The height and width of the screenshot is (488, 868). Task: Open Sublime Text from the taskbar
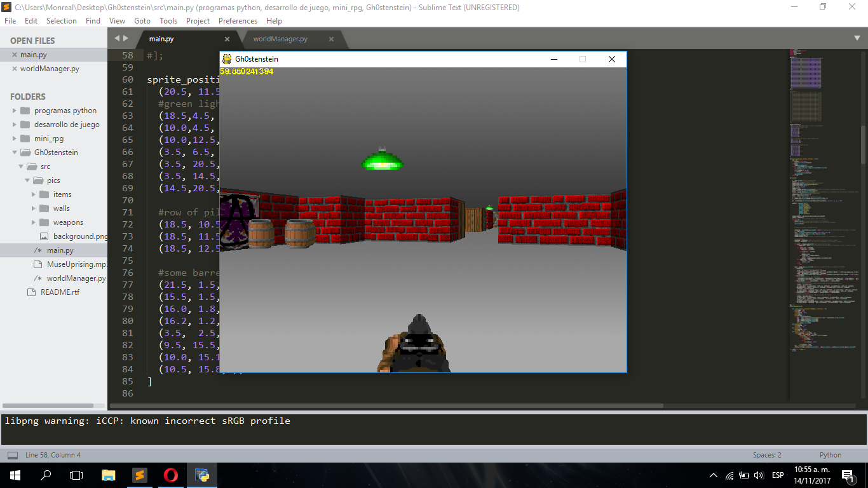tap(139, 475)
